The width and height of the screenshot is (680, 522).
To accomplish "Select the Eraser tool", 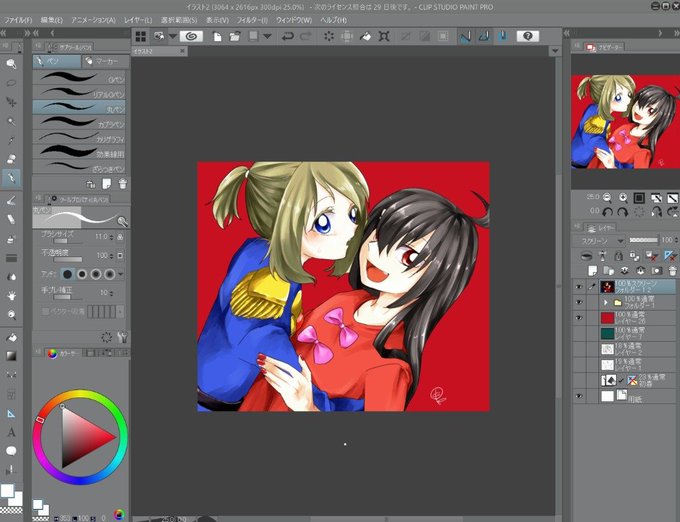I will click(11, 220).
